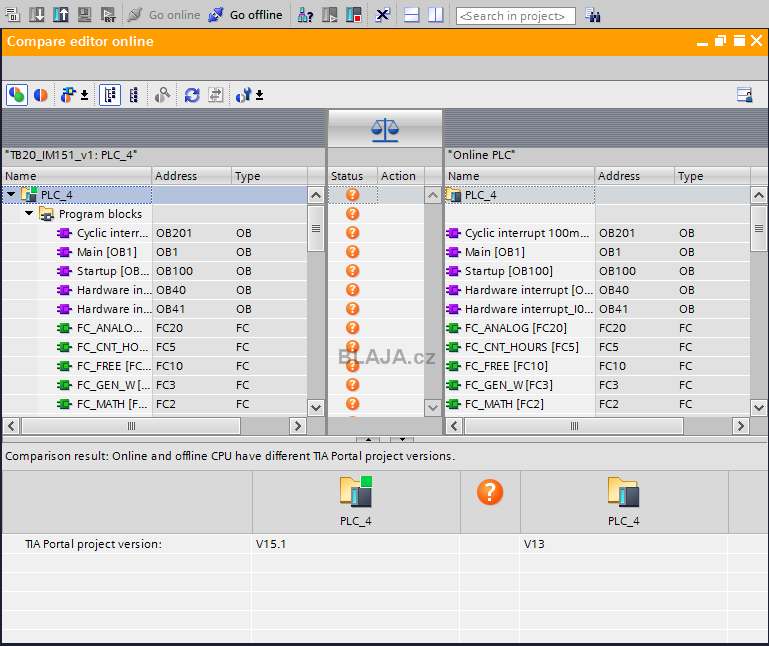Image resolution: width=769 pixels, height=646 pixels.
Task: Click the balance scale compare button
Action: (385, 129)
